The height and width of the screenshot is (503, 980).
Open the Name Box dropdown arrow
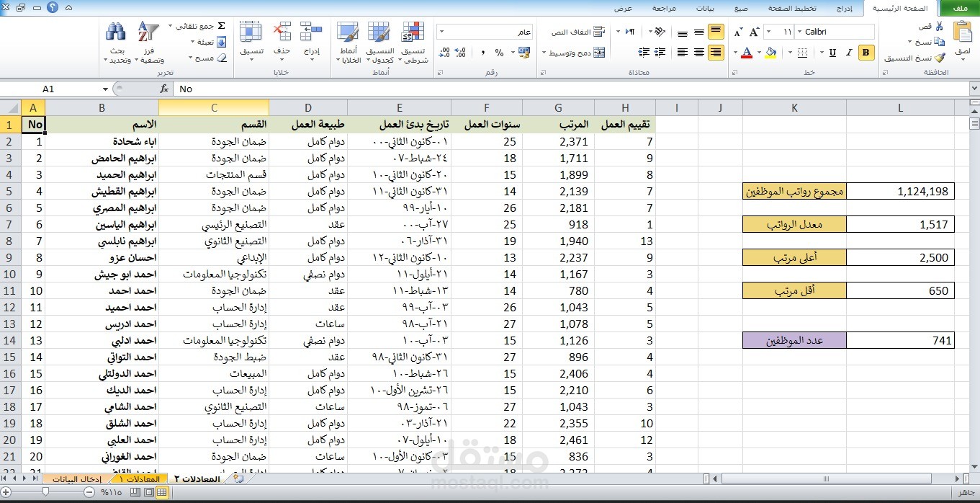coord(105,89)
